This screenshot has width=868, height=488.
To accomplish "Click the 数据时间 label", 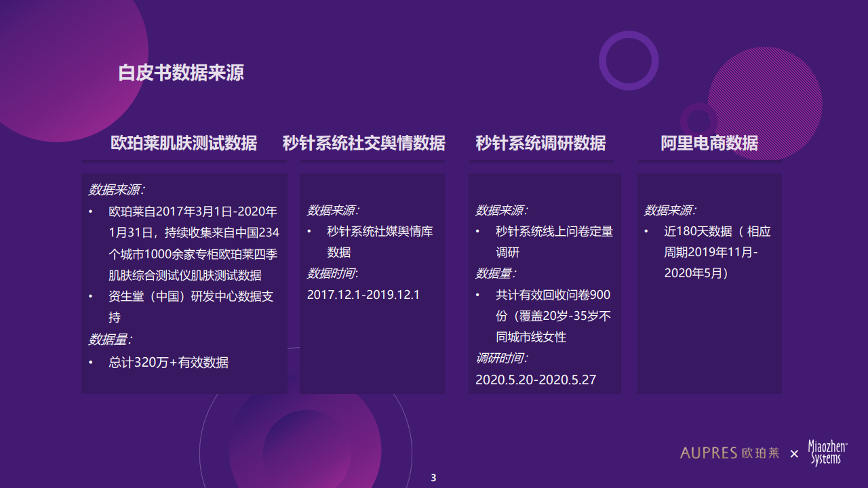I will click(x=332, y=273).
